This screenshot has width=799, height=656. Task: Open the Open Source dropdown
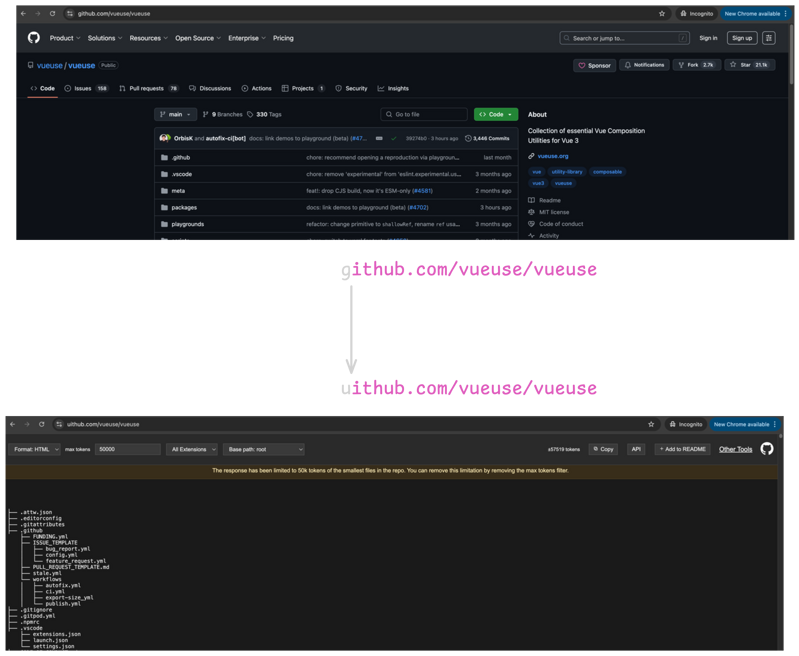198,38
